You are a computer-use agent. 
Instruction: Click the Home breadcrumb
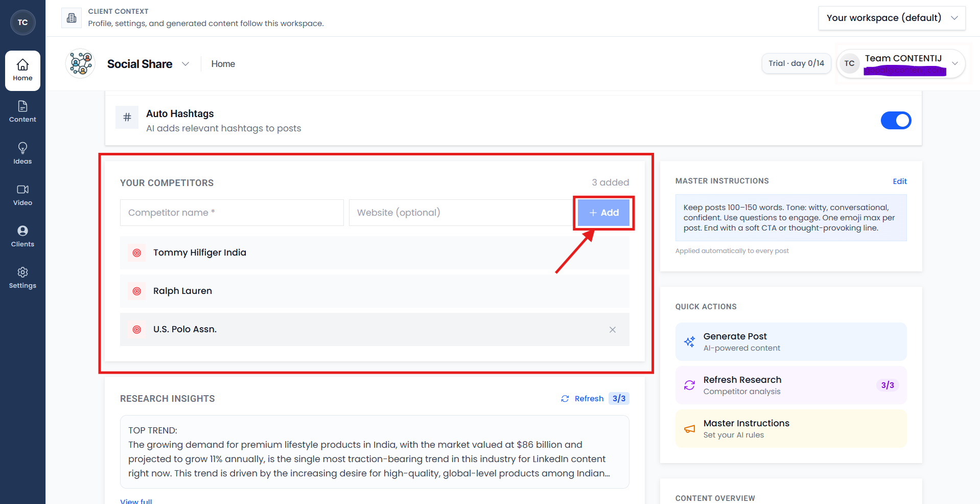[223, 64]
